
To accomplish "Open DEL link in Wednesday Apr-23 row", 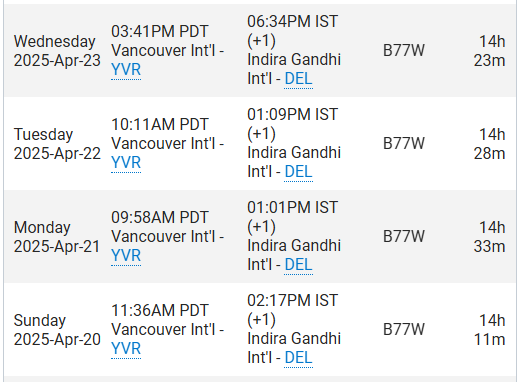I will [299, 79].
